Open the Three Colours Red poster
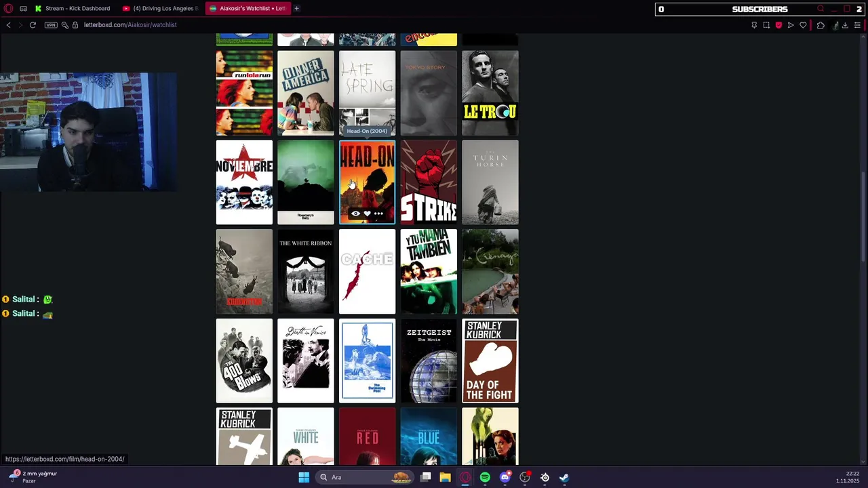 point(367,436)
